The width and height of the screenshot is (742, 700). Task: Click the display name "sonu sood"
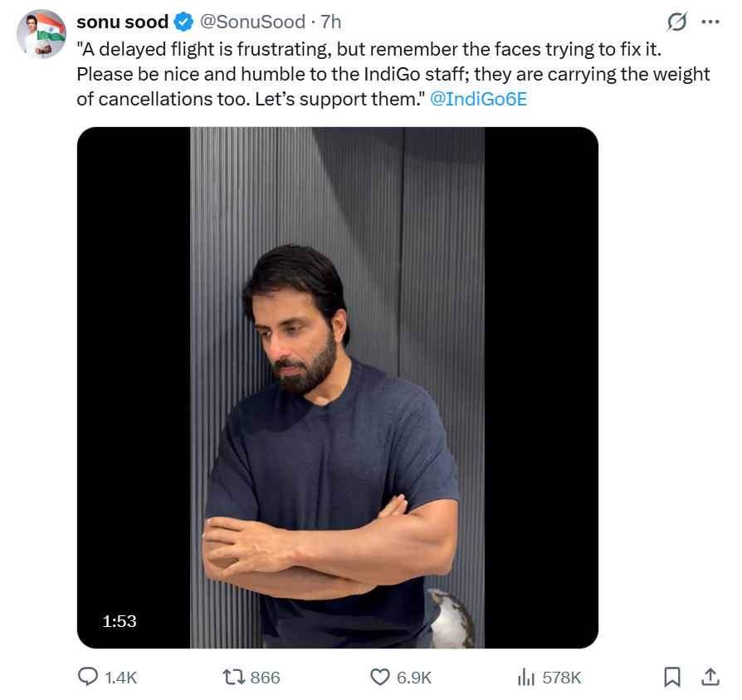click(122, 22)
